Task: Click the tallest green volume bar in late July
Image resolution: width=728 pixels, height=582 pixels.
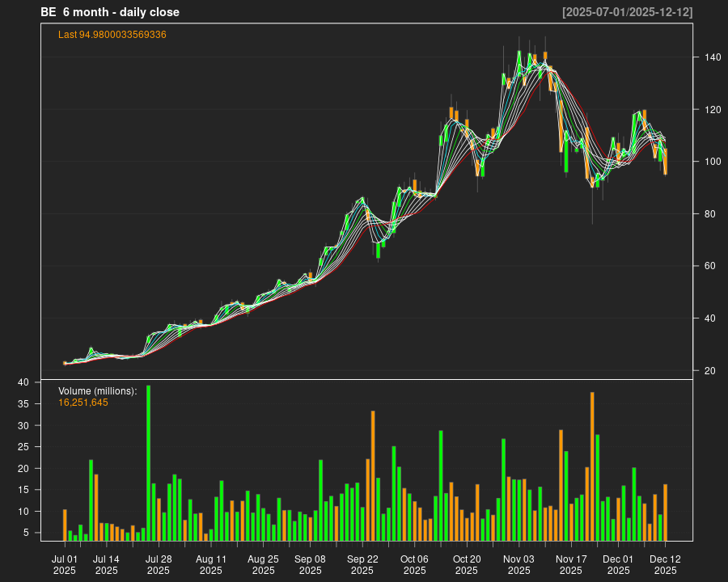Action: 148,462
